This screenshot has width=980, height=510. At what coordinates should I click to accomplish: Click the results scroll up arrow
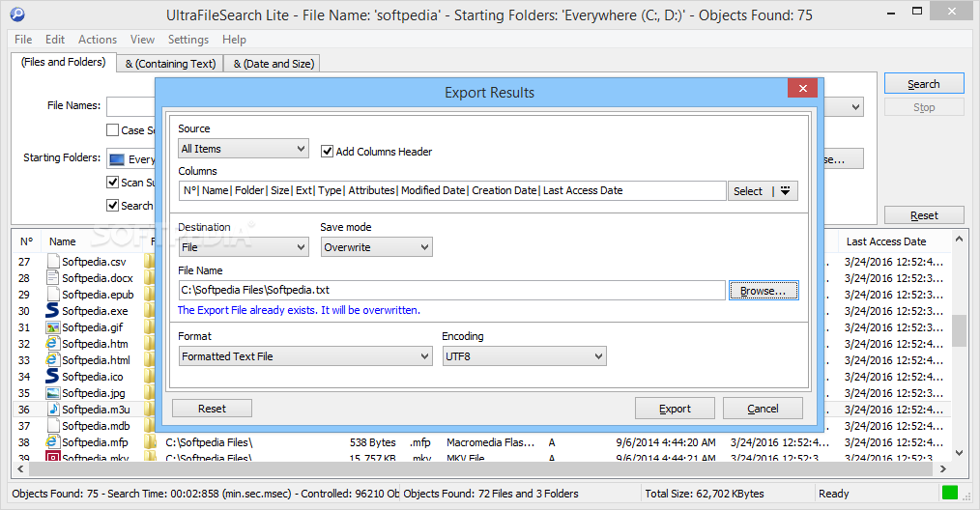pos(959,239)
